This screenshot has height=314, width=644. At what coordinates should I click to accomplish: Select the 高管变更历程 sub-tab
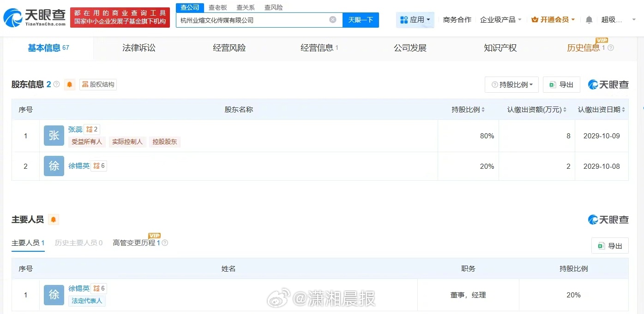[x=137, y=243]
